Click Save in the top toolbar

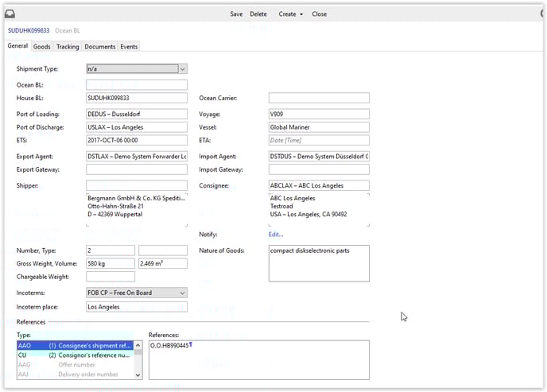tap(236, 14)
